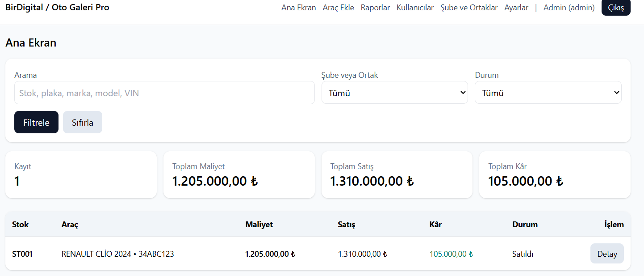Open Detay for the ST001 vehicle
This screenshot has height=276, width=644.
(x=606, y=254)
